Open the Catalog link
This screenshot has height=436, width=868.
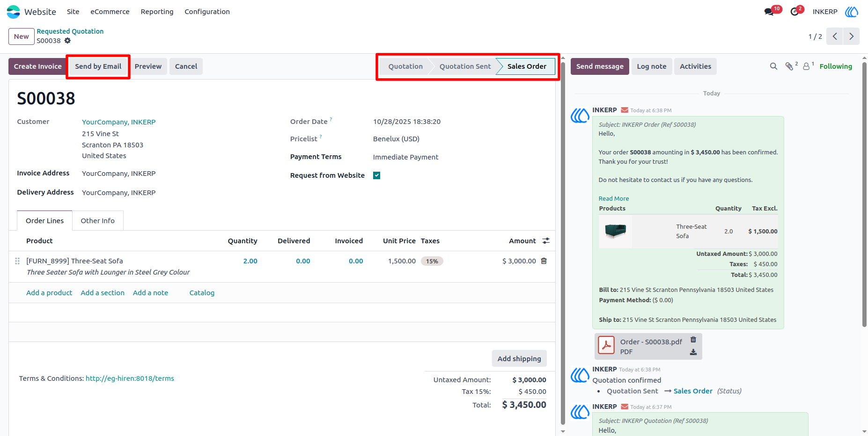pos(202,293)
